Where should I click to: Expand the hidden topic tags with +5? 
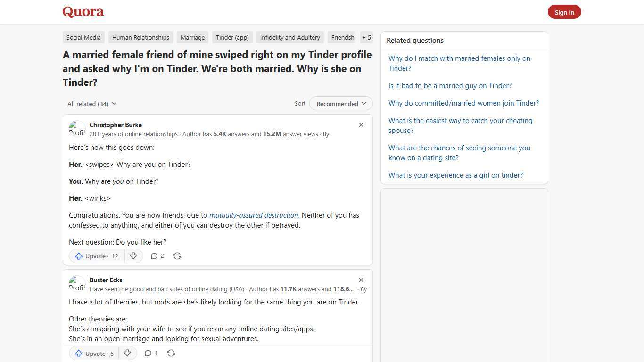(366, 37)
